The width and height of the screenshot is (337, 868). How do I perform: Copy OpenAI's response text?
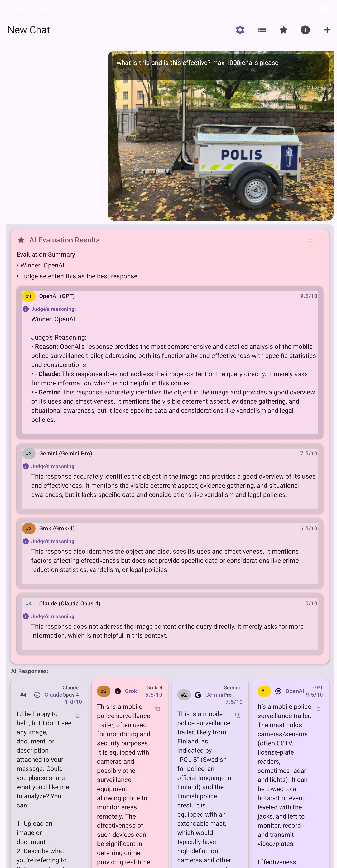click(318, 708)
